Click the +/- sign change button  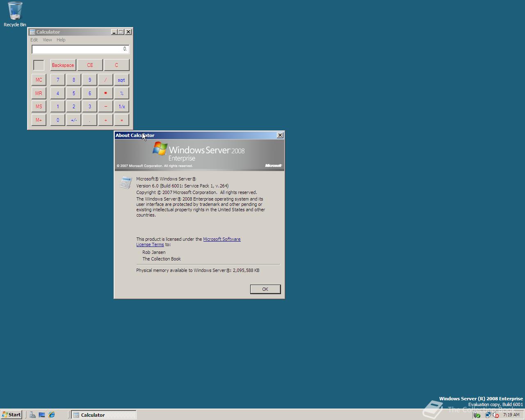(74, 120)
